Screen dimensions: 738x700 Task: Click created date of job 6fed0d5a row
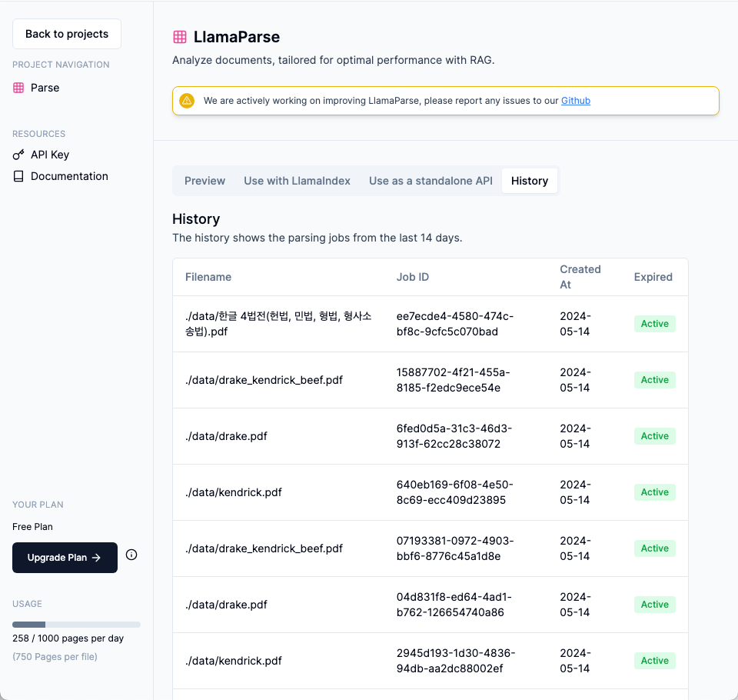pyautogui.click(x=575, y=436)
